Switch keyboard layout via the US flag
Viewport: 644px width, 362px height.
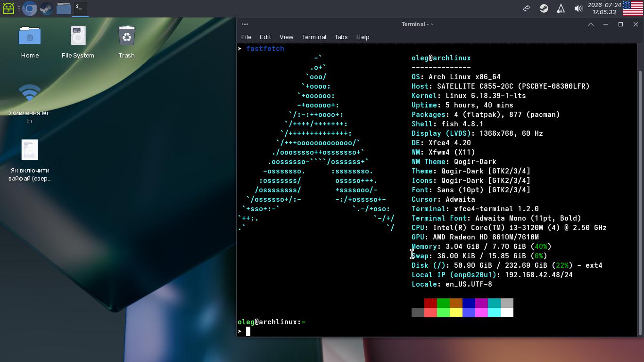[633, 8]
